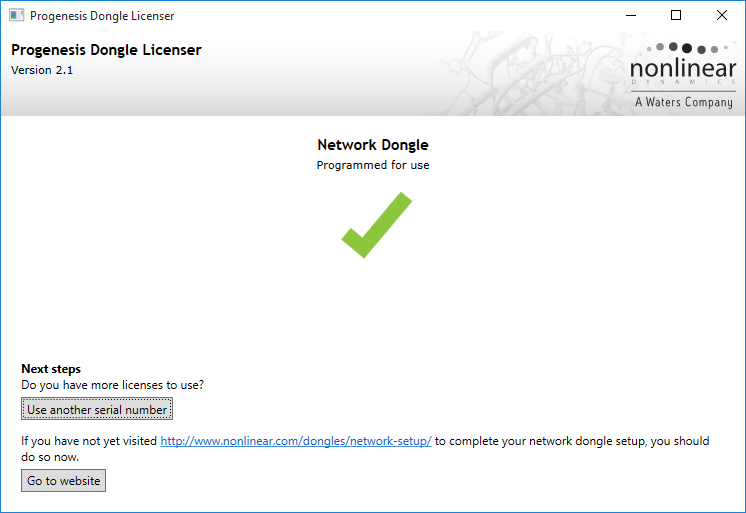Maximize the Progenesis Dongle Licenser window
The height and width of the screenshot is (513, 746).
pos(676,15)
